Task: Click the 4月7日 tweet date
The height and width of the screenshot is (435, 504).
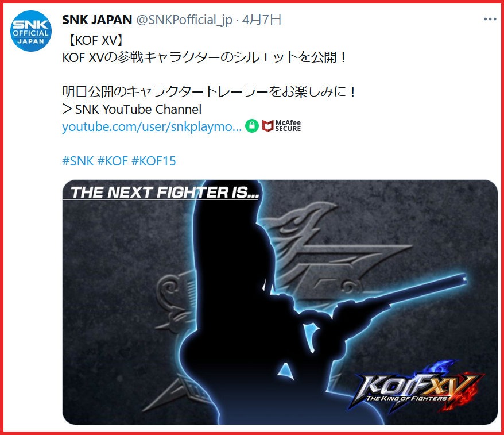Action: pyautogui.click(x=262, y=20)
